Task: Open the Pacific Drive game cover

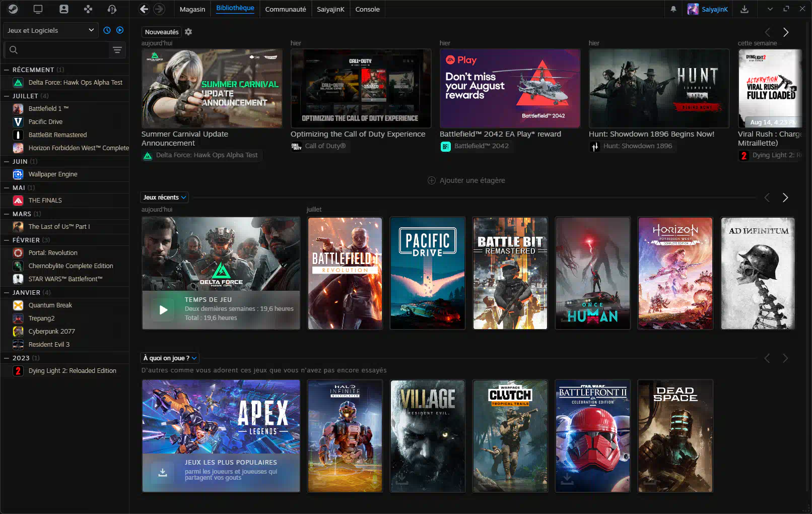Action: [428, 274]
